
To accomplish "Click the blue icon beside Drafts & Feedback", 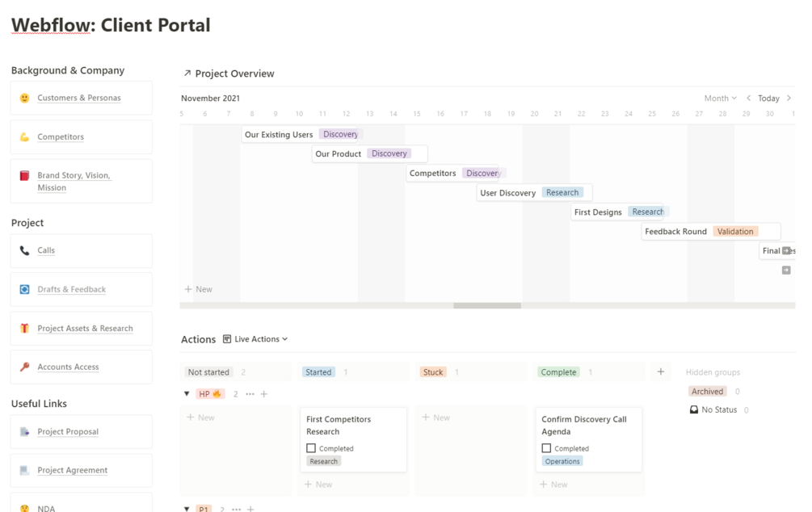I will tap(24, 289).
